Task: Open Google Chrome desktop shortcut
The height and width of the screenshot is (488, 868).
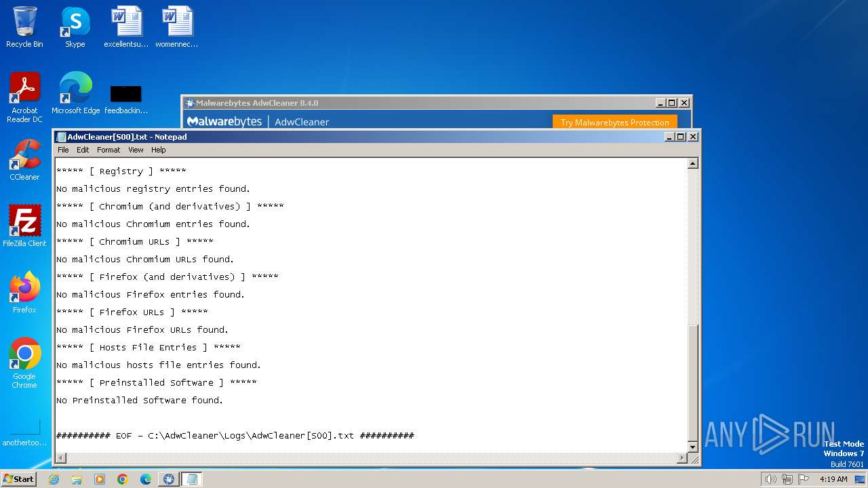Action: pyautogui.click(x=24, y=363)
